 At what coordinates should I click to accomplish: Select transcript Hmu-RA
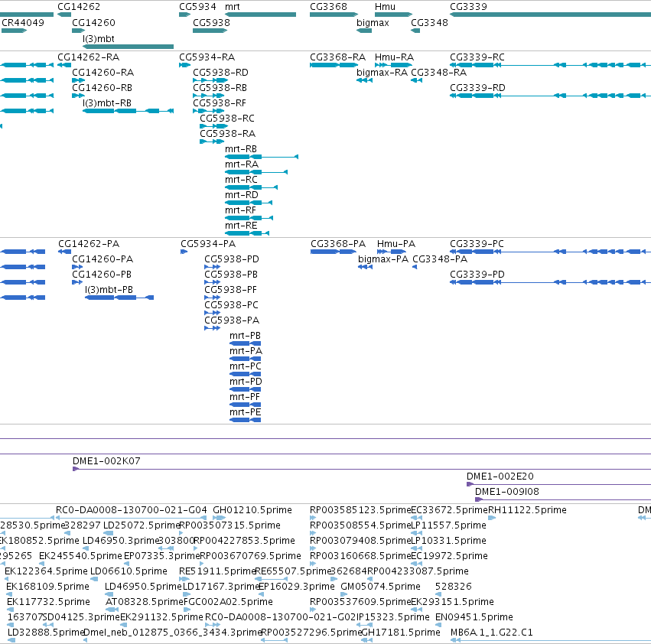pyautogui.click(x=394, y=65)
